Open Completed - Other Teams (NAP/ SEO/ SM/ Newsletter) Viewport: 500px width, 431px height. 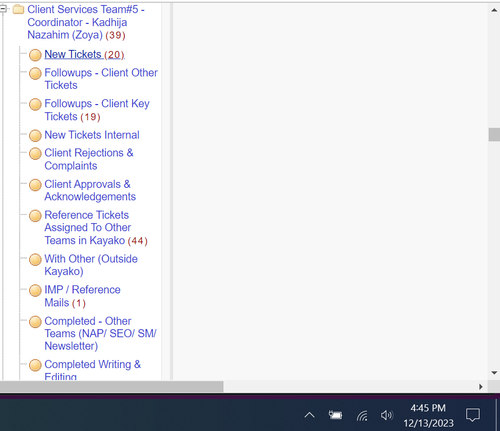[100, 333]
